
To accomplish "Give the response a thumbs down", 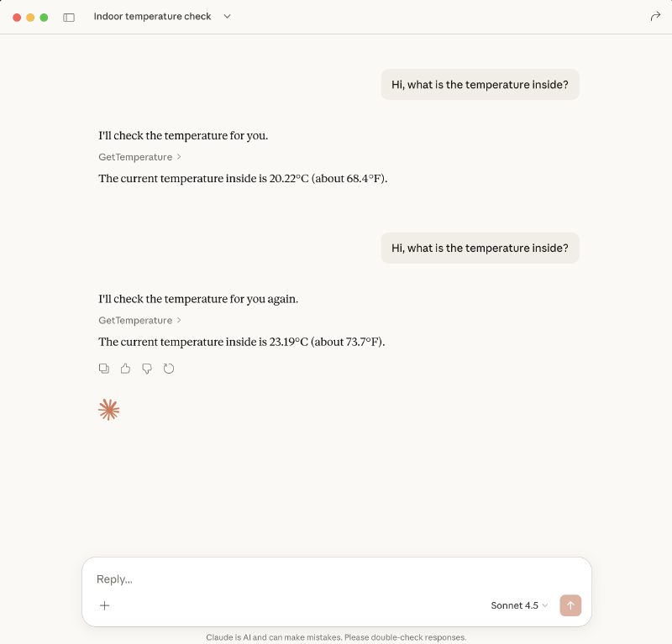I will coord(147,369).
